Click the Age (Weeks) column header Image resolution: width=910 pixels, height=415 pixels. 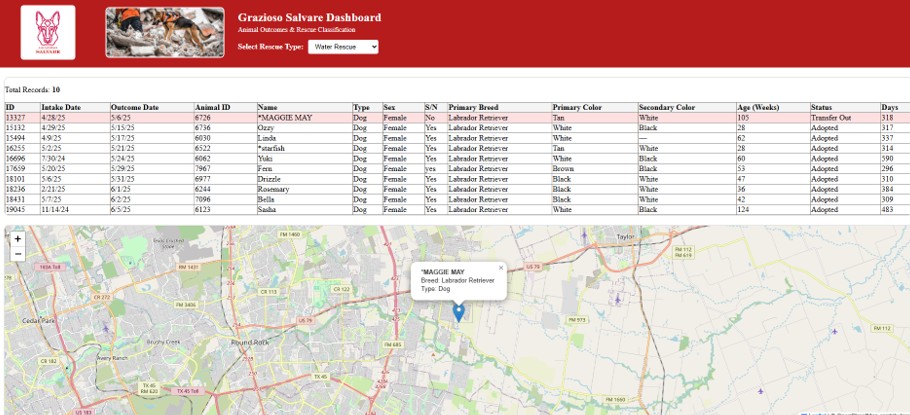coord(757,107)
